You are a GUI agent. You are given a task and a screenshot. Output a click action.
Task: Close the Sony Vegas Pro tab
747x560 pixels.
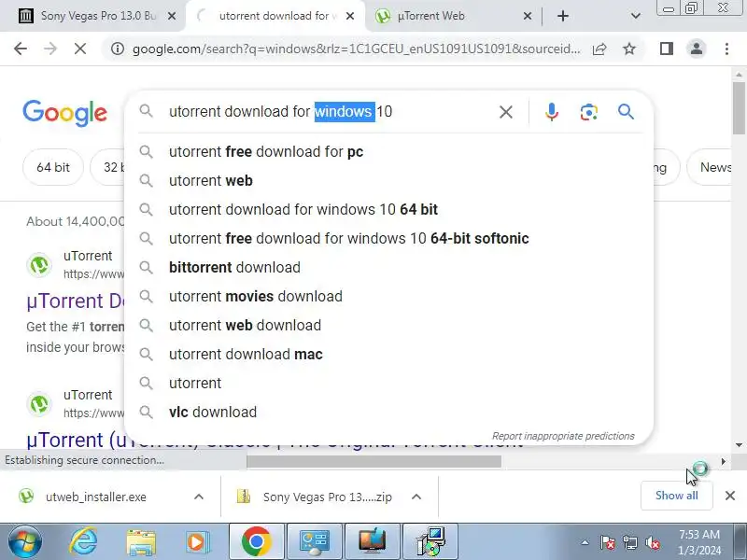tap(172, 16)
